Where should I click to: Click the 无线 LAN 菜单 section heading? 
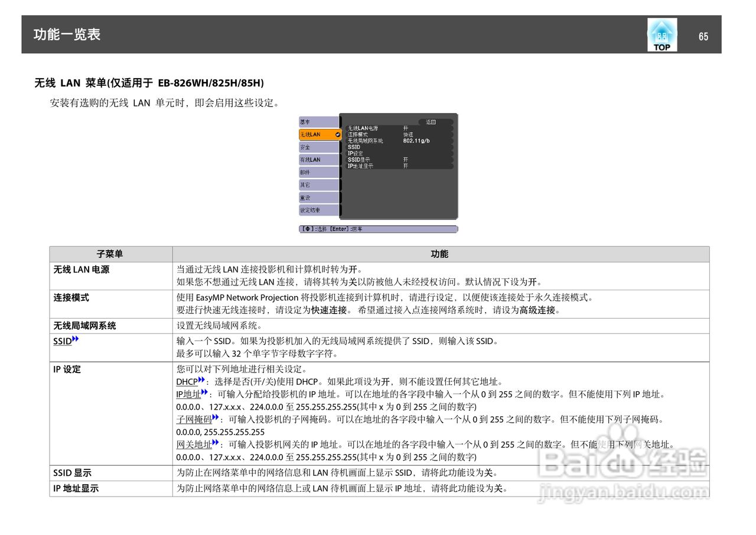tap(149, 83)
